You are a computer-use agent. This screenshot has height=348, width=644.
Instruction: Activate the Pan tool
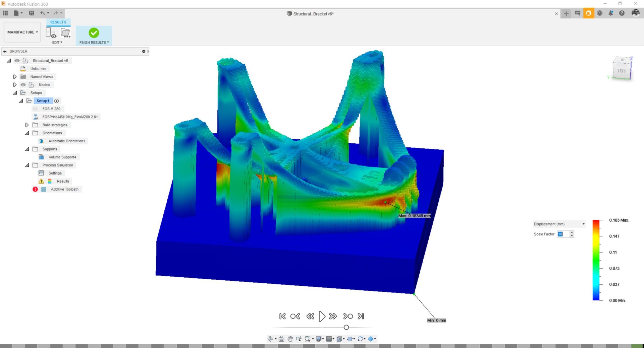pos(290,339)
